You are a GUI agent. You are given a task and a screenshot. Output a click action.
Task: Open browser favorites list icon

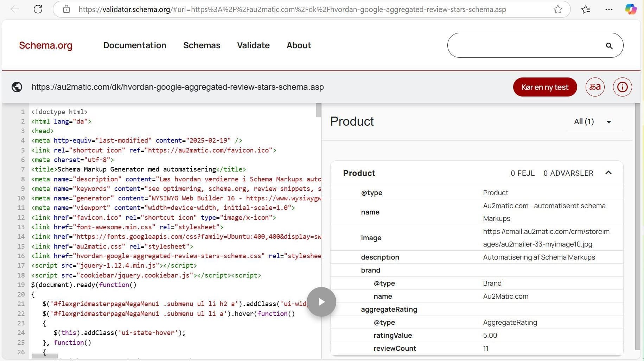click(x=586, y=10)
